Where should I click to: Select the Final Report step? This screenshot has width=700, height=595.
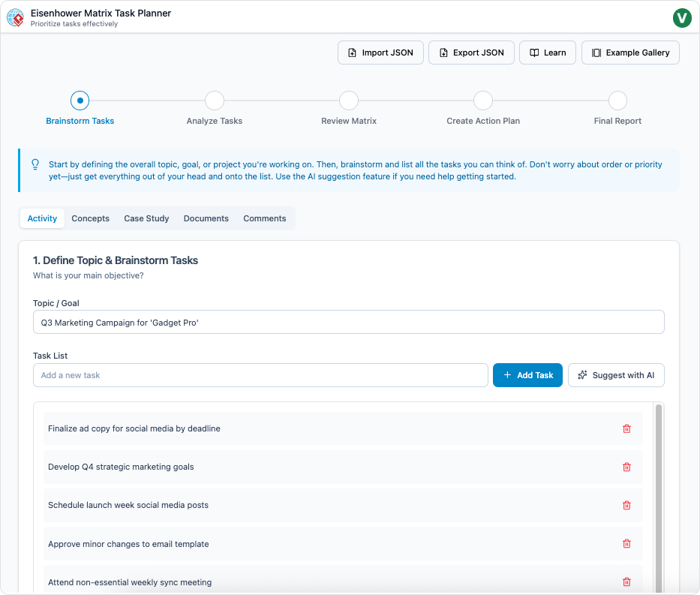point(617,101)
